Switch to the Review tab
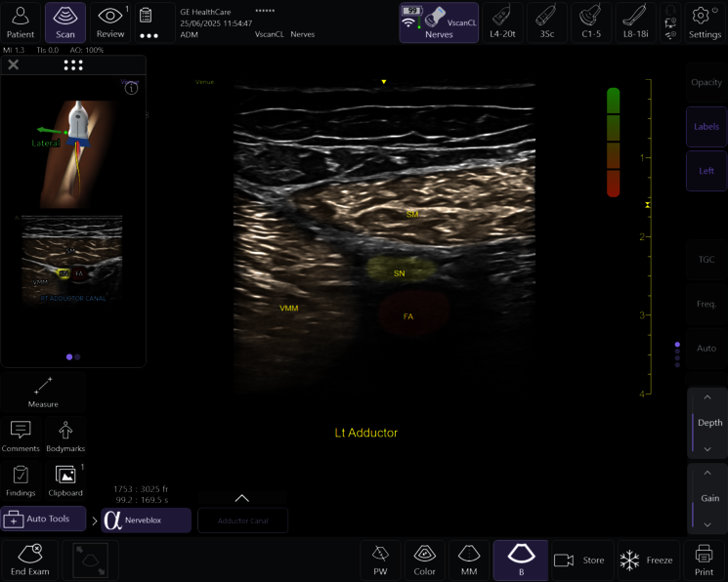This screenshot has width=728, height=582. coord(110,21)
